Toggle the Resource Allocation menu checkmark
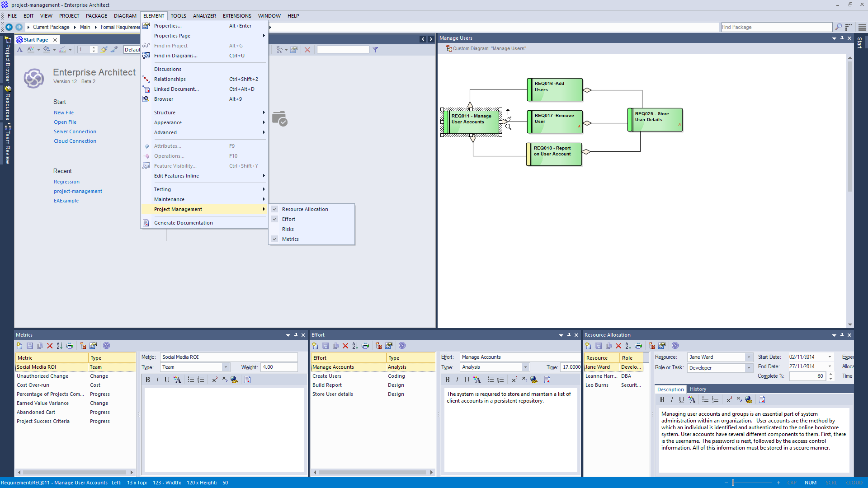This screenshot has width=868, height=488. (x=305, y=209)
